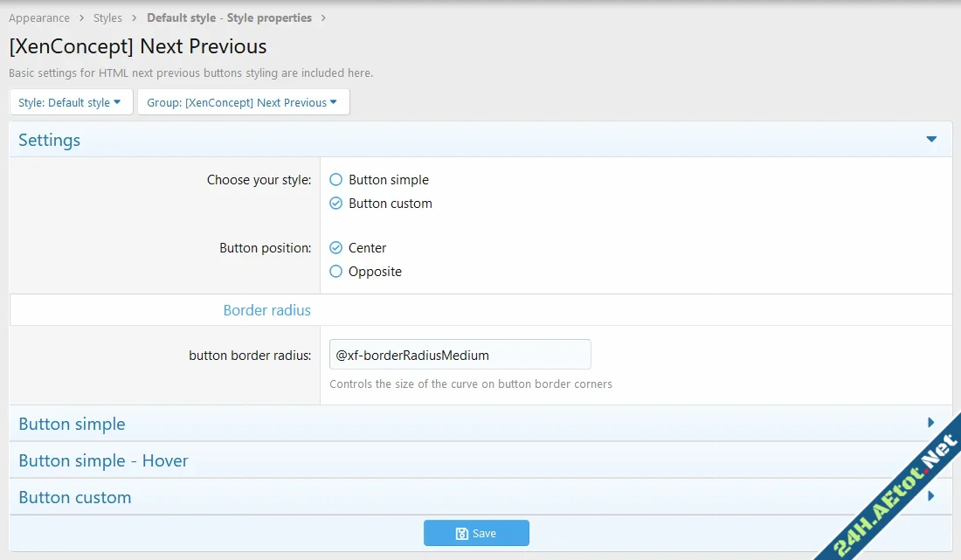Click the Border radius property link
This screenshot has height=560, width=961.
pos(266,310)
